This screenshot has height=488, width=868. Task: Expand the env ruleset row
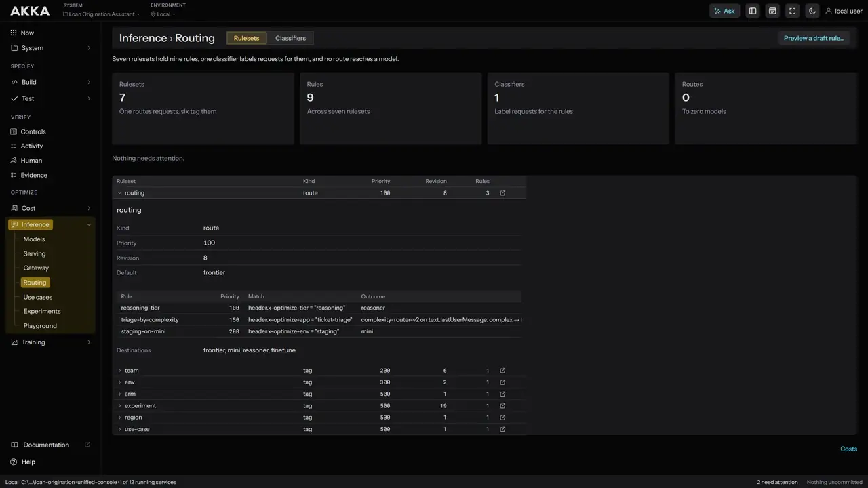click(x=120, y=382)
